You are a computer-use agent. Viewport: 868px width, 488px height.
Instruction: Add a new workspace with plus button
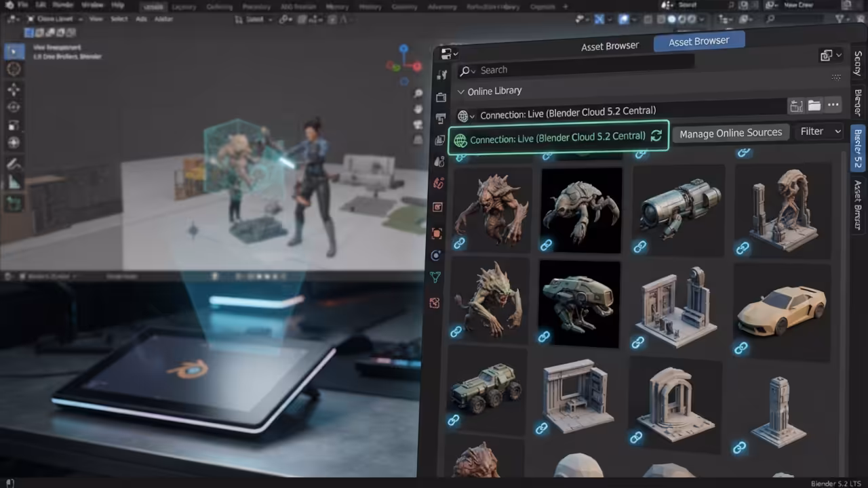point(566,6)
